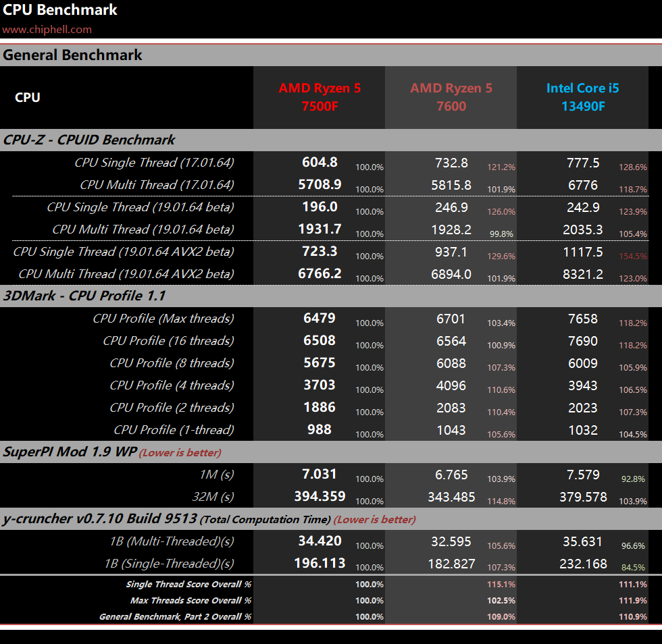Image resolution: width=662 pixels, height=644 pixels.
Task: Click the CPU Single Thread (19.01.64 beta) label
Action: pyautogui.click(x=141, y=207)
